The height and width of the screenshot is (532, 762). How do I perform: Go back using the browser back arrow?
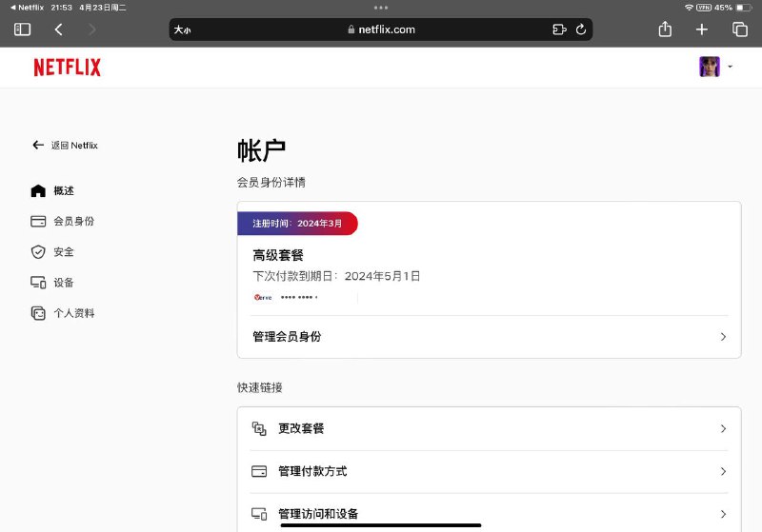[58, 30]
